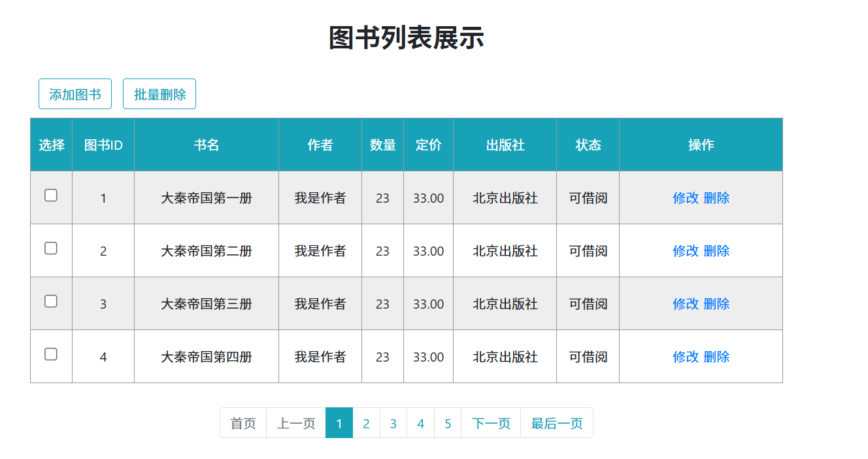The image size is (868, 459).
Task: Click price 33.00 in 大秦帝国第四册 row
Action: point(429,357)
